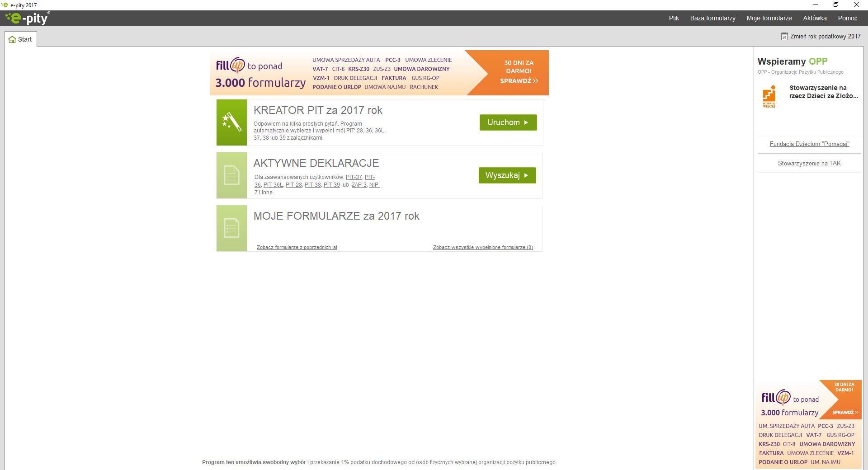Open the Aktówka menu
The height and width of the screenshot is (470, 868).
tap(815, 18)
